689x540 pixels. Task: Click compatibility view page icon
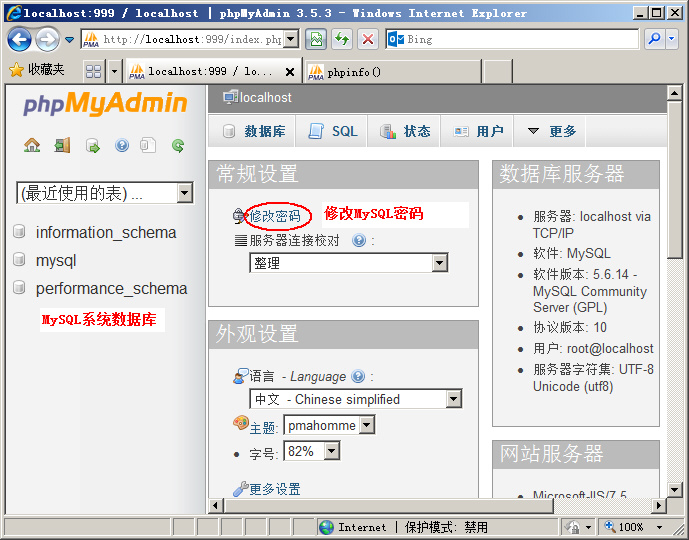(316, 40)
